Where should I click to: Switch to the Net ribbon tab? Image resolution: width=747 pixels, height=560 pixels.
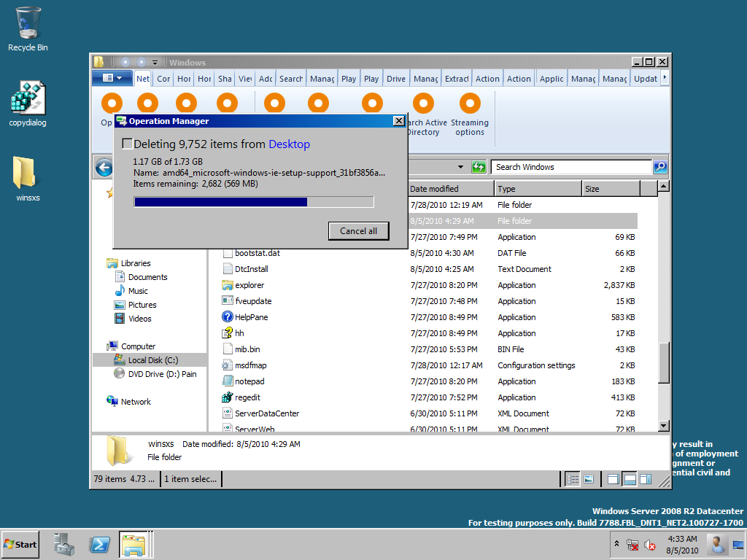point(143,79)
